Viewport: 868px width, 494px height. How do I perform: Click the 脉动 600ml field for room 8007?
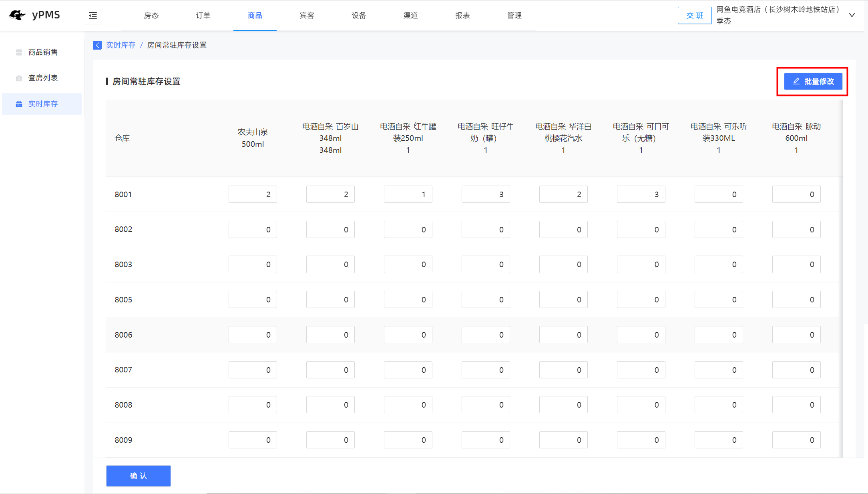point(796,370)
